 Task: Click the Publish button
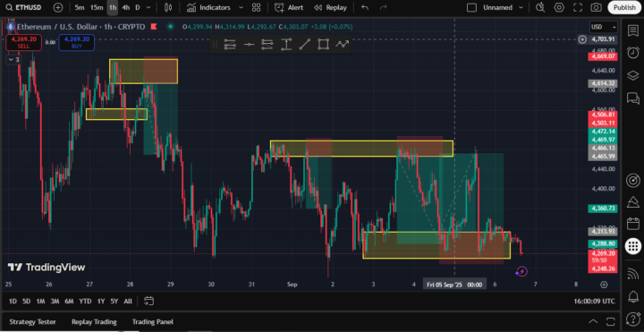point(624,7)
